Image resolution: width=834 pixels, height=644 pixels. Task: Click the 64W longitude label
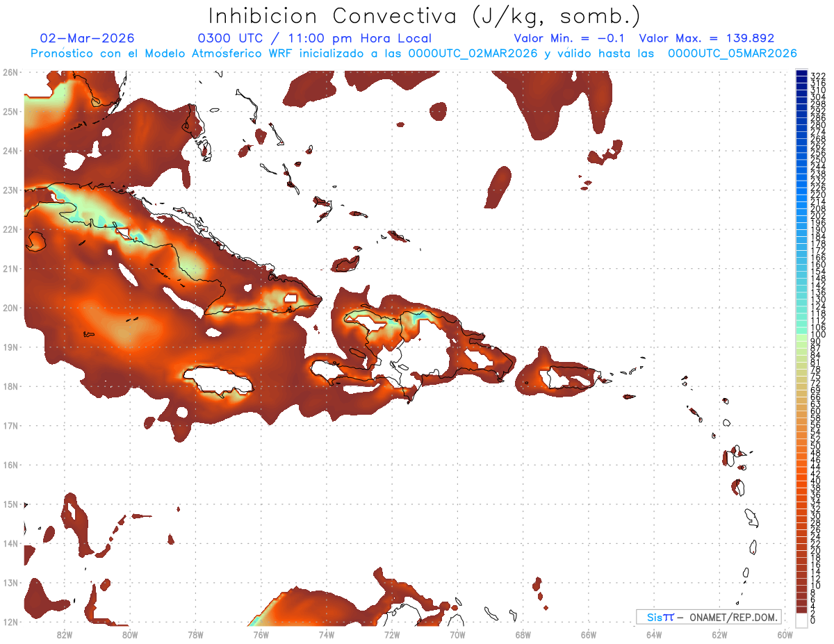[654, 634]
